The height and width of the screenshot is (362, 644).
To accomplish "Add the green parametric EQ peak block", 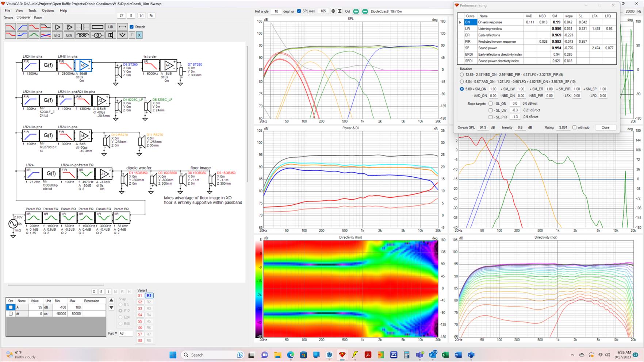I will (x=34, y=35).
